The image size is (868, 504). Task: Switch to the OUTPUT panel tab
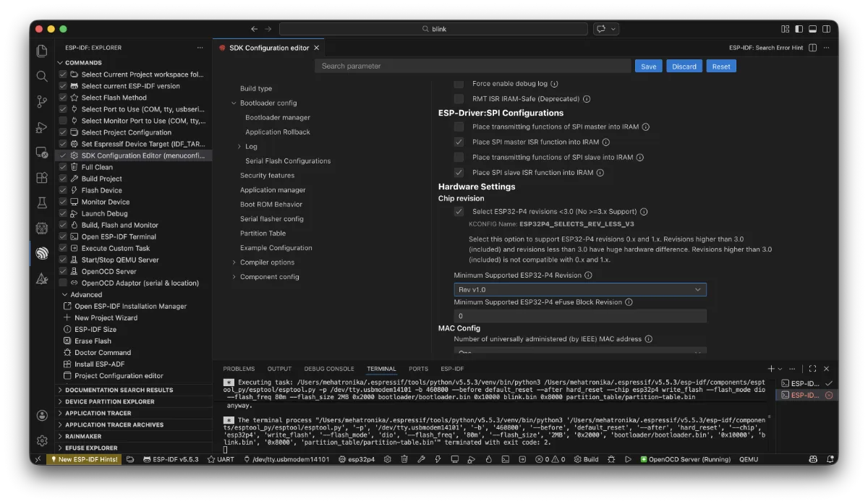pos(279,369)
